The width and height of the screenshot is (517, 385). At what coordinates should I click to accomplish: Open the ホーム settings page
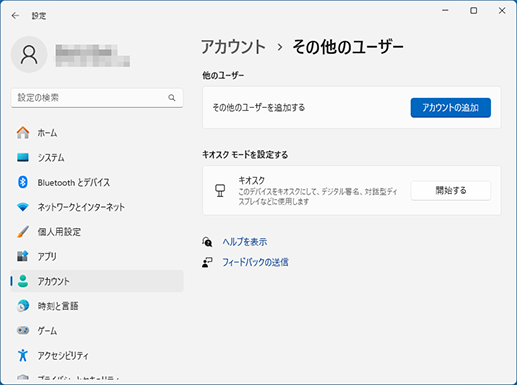click(x=97, y=133)
